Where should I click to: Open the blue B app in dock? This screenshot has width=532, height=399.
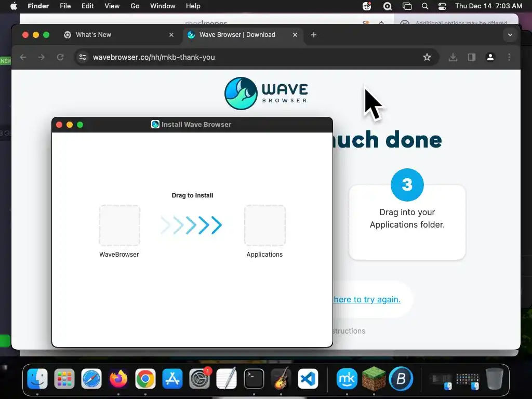[401, 379]
